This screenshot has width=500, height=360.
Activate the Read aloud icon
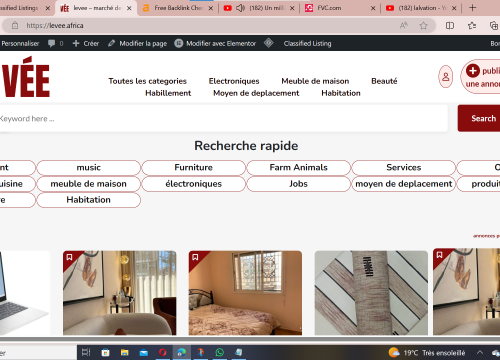coord(404,25)
